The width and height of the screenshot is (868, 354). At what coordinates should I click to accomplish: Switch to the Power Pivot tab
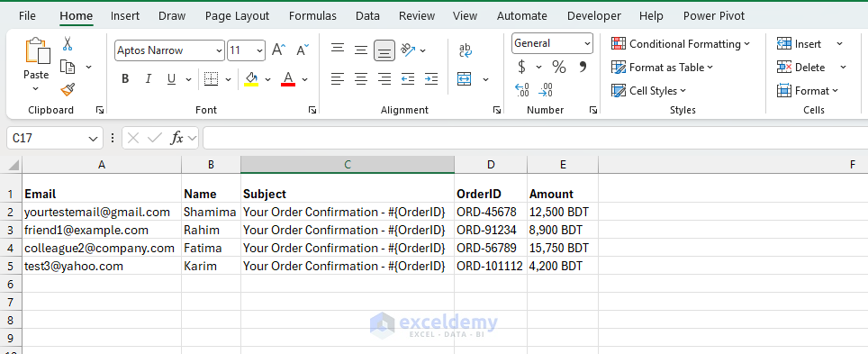(x=714, y=16)
